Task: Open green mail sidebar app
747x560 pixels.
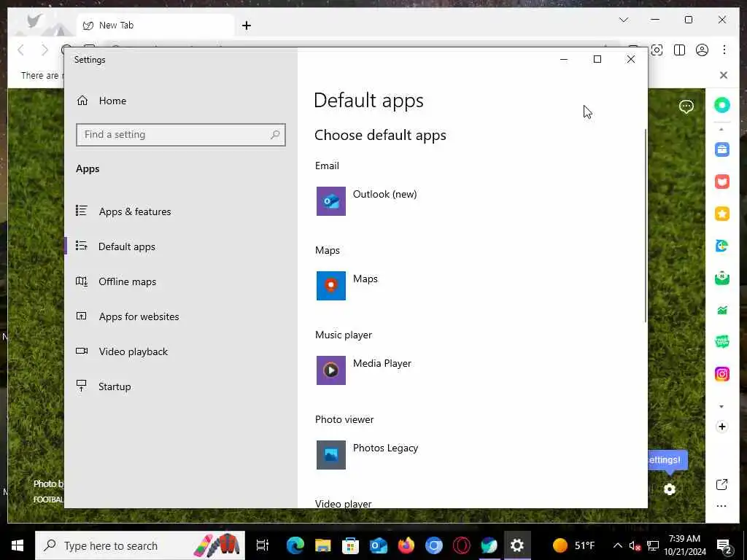Action: pos(721,278)
